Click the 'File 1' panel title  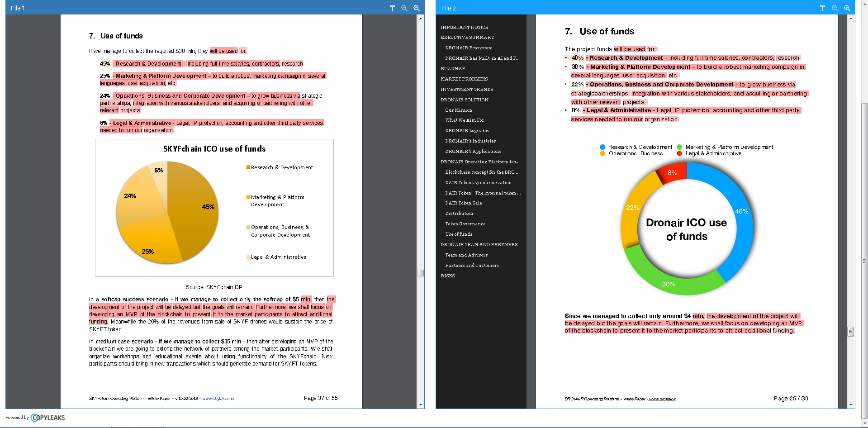(x=18, y=8)
